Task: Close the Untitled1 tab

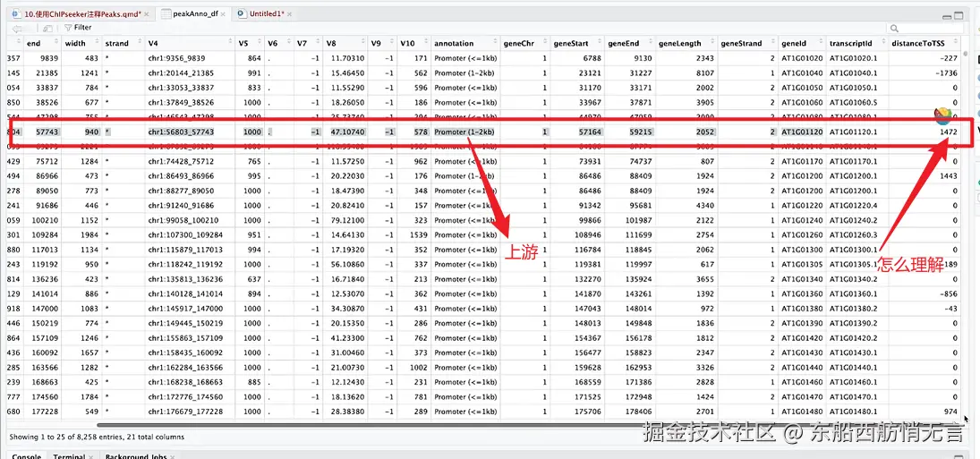Action: point(290,13)
